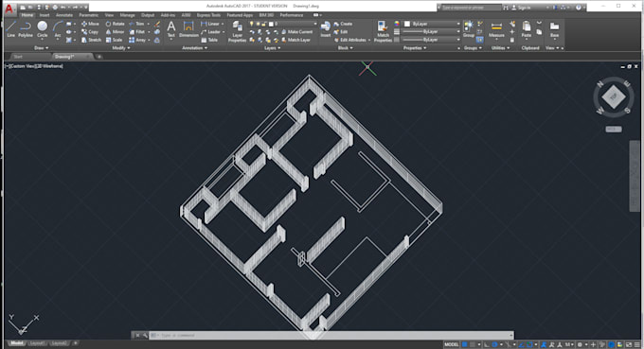Viewport: 644px width, 349px height.
Task: Click the Rotate tool
Action: 115,24
